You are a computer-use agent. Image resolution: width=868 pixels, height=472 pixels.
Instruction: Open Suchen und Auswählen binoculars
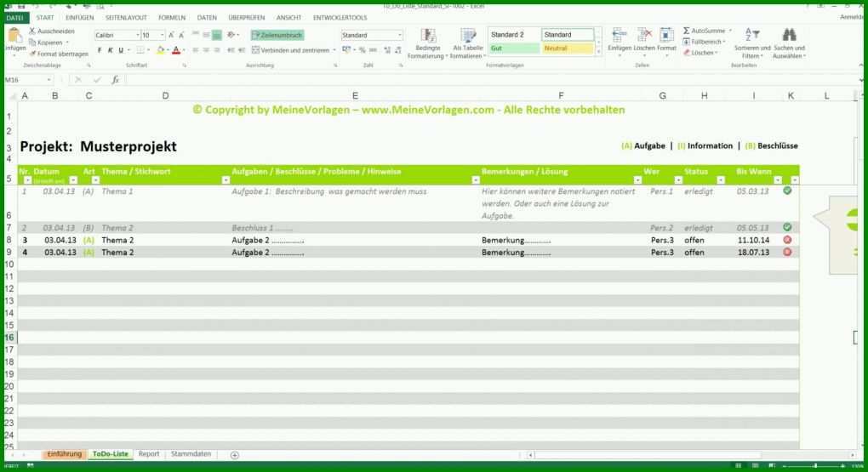[789, 43]
